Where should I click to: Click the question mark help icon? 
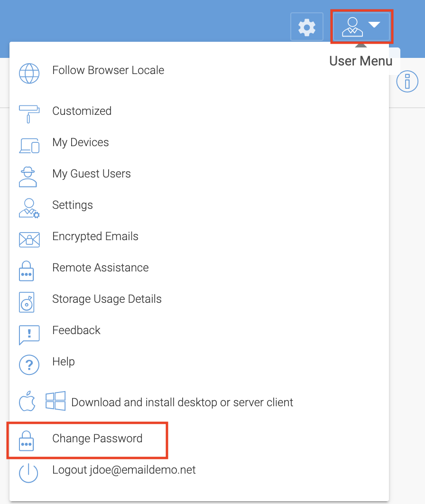(29, 365)
